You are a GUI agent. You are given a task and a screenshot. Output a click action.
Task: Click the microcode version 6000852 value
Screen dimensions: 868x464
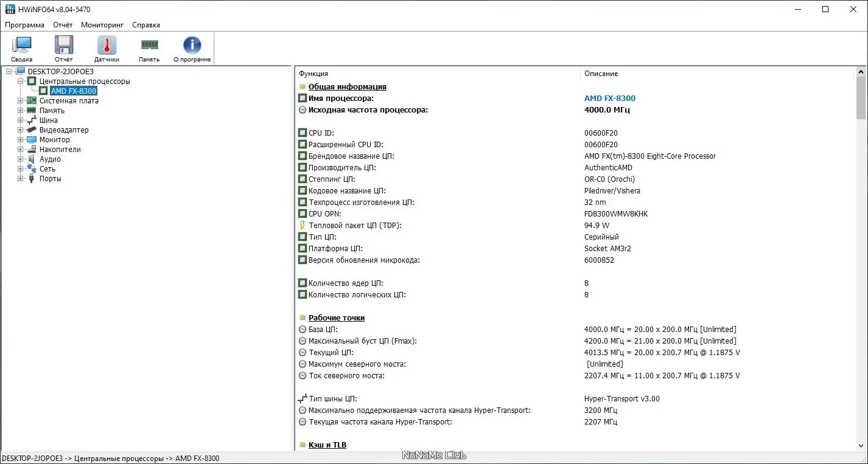click(600, 260)
